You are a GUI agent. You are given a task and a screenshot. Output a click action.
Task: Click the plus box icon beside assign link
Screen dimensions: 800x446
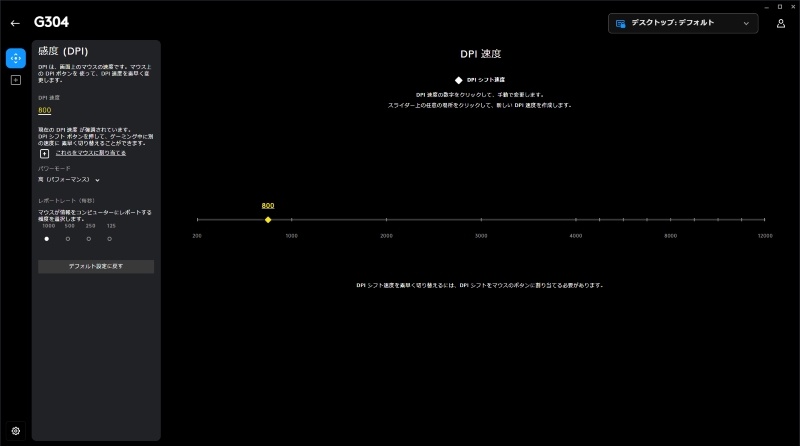point(44,154)
